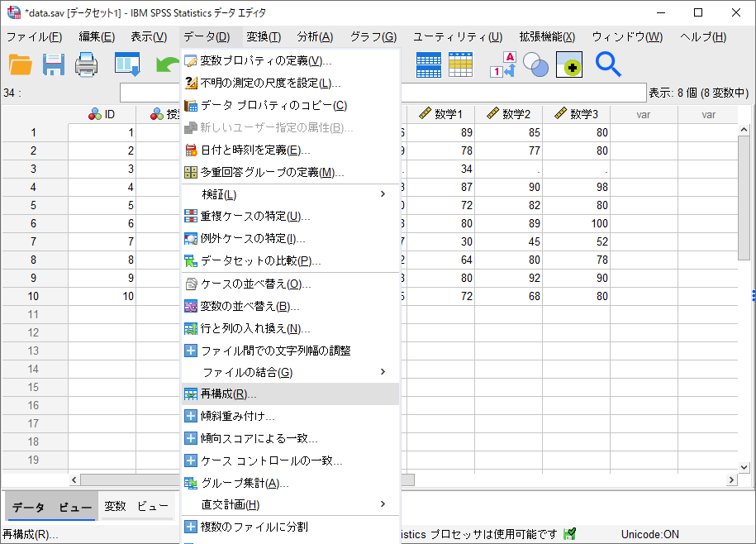Choose 傾斜重み付け menu entry
The width and height of the screenshot is (756, 544).
[290, 416]
